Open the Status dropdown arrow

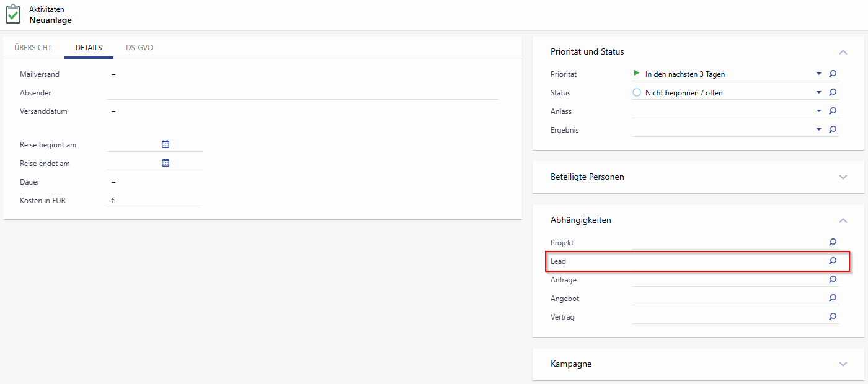819,92
